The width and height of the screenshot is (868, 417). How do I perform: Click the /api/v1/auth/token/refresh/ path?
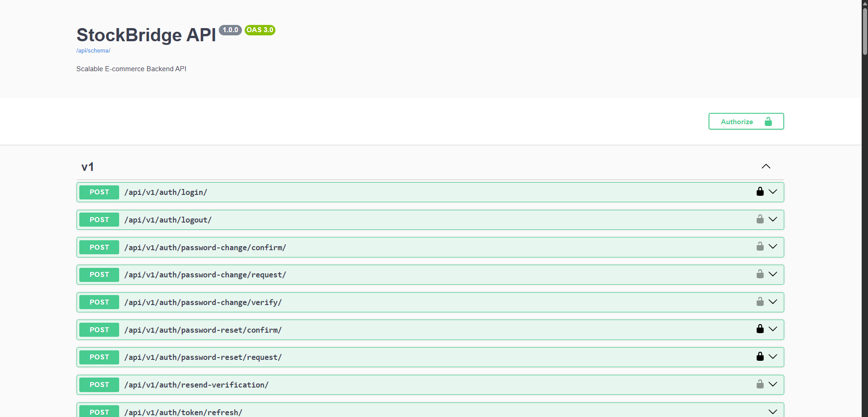[x=183, y=412]
